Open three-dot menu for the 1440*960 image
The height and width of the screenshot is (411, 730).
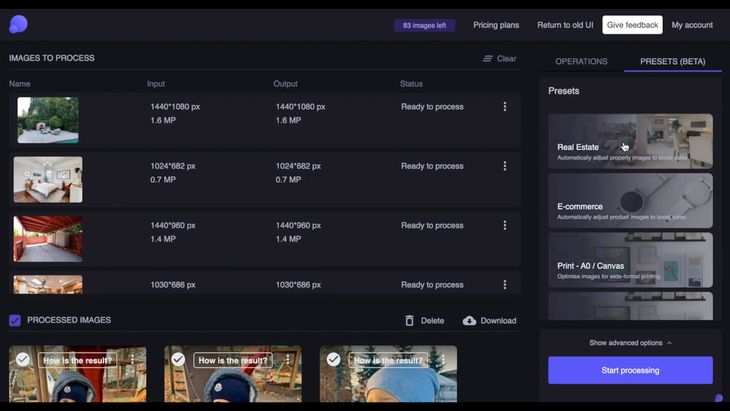coord(505,225)
